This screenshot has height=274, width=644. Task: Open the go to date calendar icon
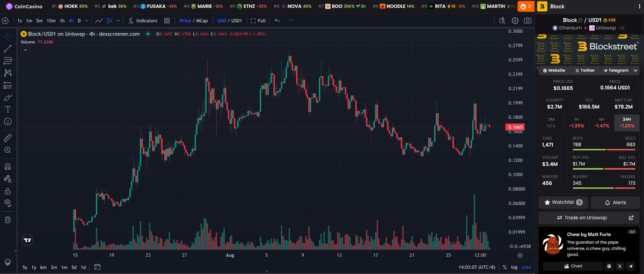point(97,267)
